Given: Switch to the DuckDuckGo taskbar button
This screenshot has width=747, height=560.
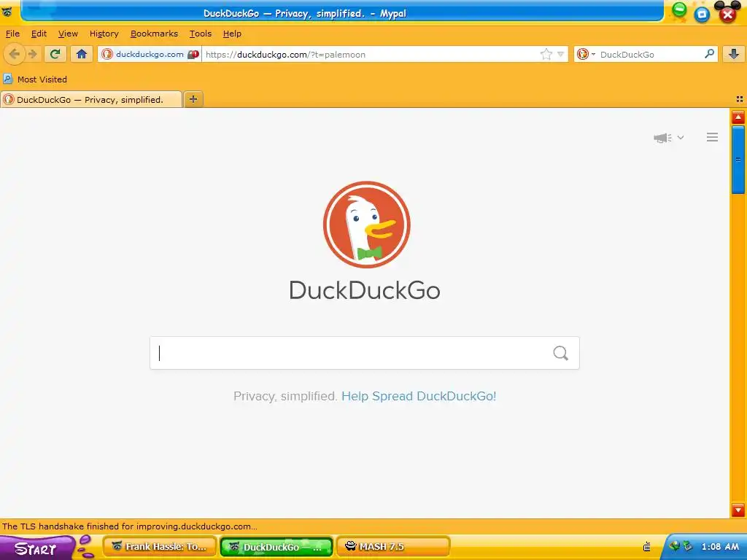Looking at the screenshot, I should [x=276, y=547].
